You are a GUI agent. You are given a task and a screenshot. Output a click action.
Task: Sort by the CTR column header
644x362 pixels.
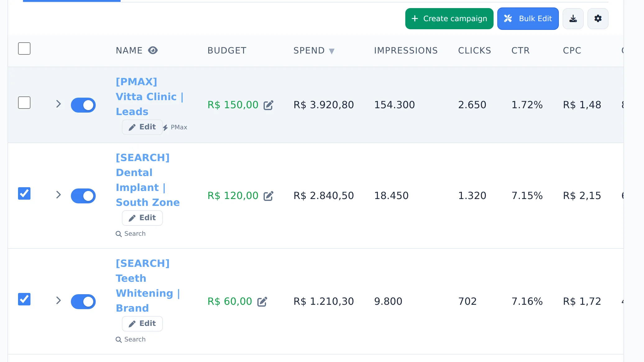[520, 50]
